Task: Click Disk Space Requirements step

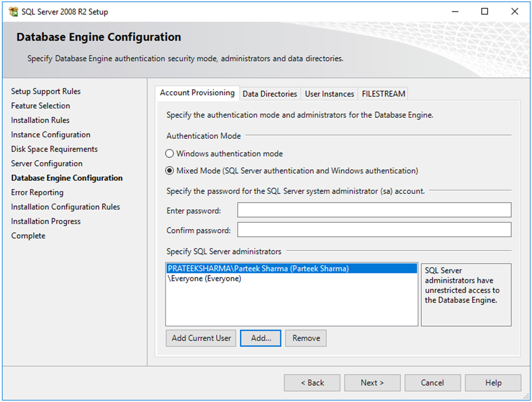Action: point(54,149)
